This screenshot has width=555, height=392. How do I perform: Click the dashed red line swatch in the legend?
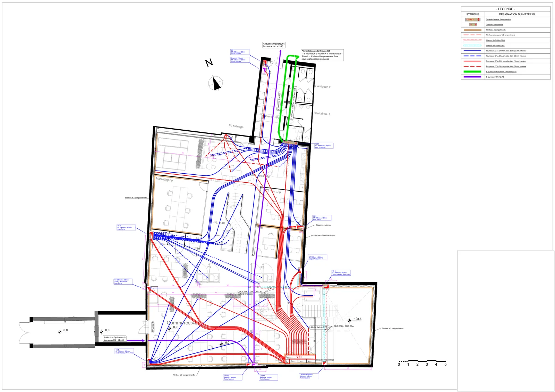pyautogui.click(x=473, y=66)
